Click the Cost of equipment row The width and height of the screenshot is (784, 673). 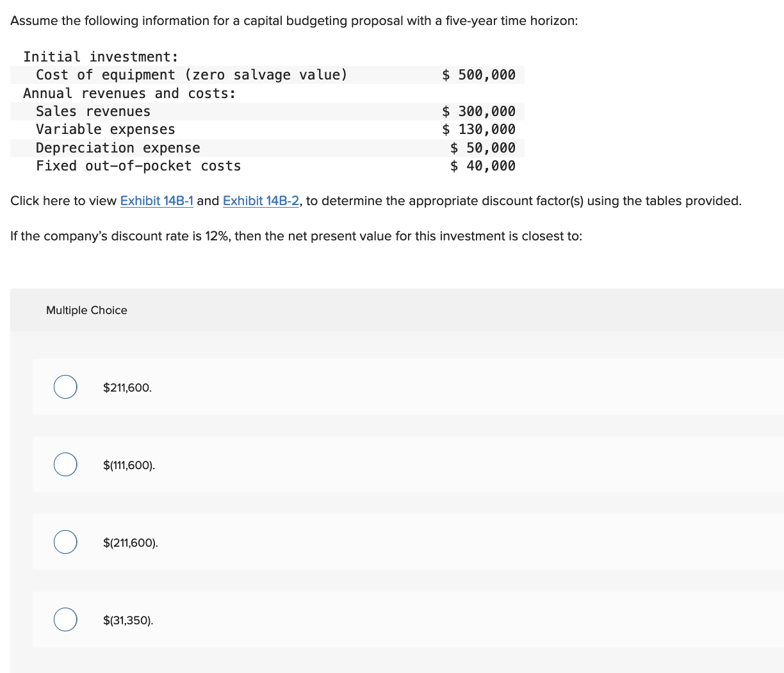[x=267, y=75]
